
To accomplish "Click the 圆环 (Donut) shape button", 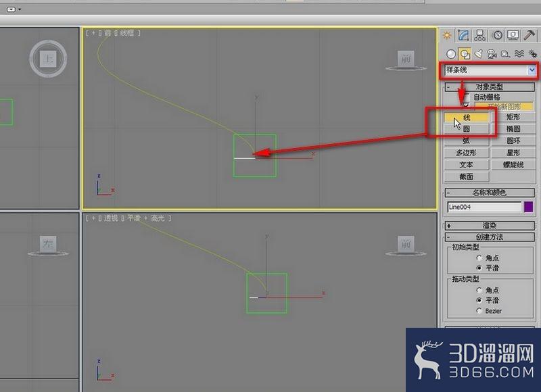I will [x=513, y=141].
